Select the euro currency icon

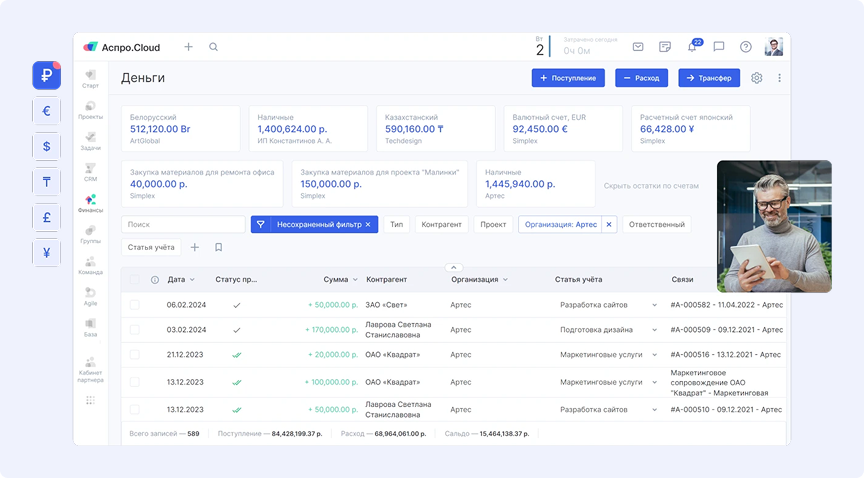pos(46,111)
